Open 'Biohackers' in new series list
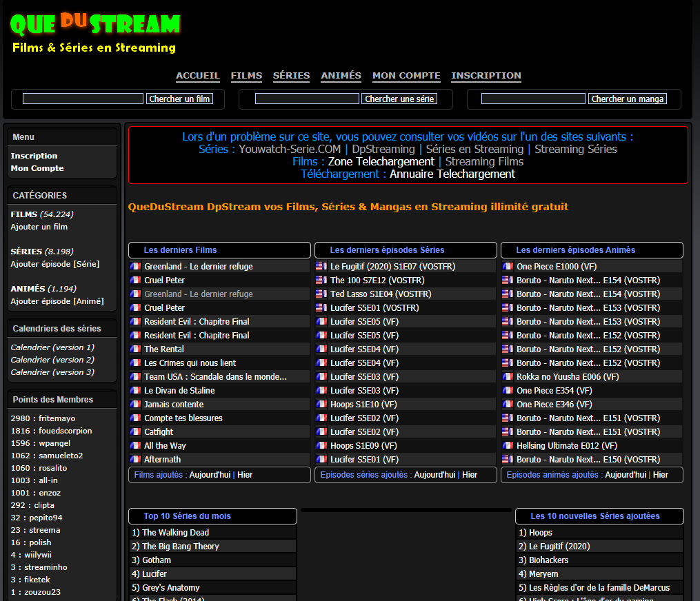This screenshot has width=700, height=601. [x=549, y=560]
